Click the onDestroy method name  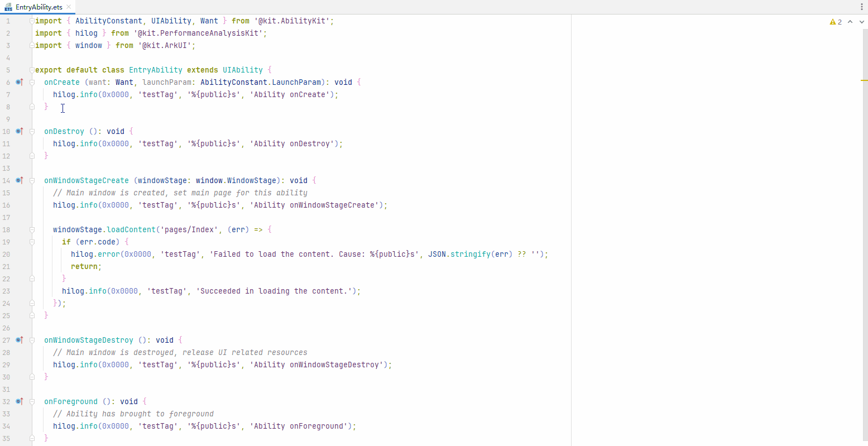point(64,131)
